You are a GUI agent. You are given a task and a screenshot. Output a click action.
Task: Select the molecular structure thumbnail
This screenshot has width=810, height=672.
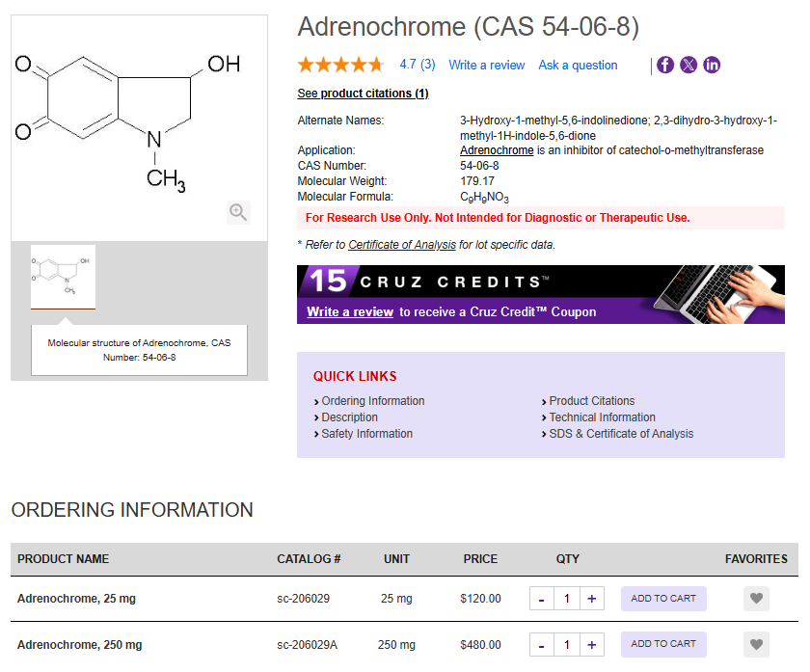(x=63, y=276)
